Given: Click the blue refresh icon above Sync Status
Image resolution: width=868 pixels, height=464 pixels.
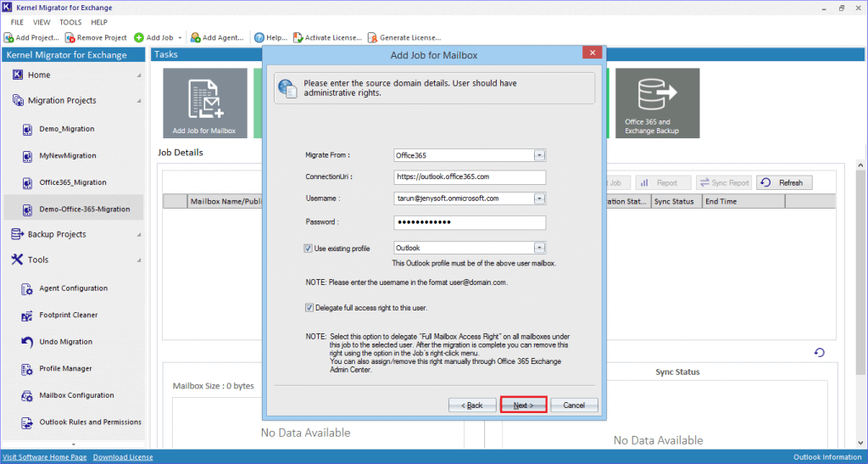Looking at the screenshot, I should point(820,353).
